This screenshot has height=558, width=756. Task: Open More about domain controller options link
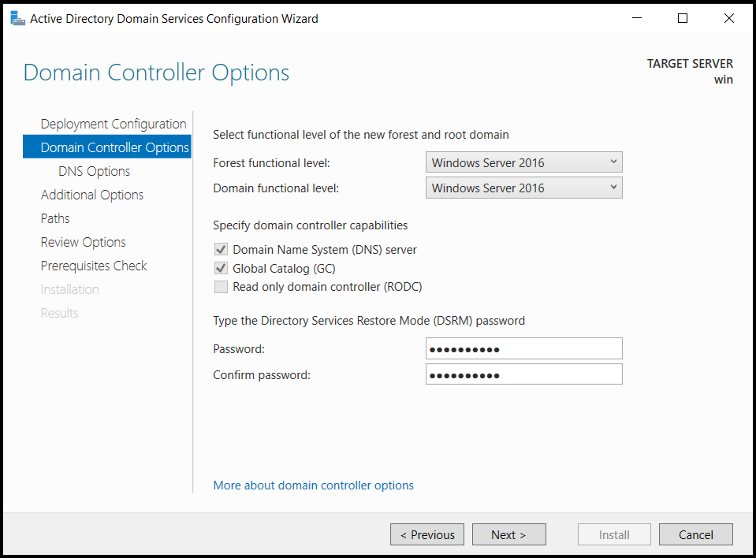point(314,485)
